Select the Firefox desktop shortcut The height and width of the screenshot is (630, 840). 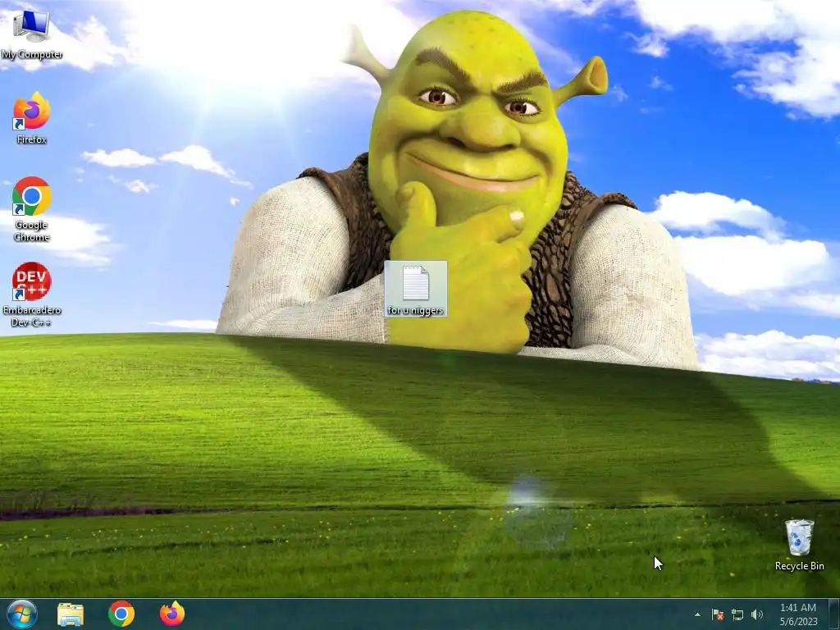click(32, 118)
